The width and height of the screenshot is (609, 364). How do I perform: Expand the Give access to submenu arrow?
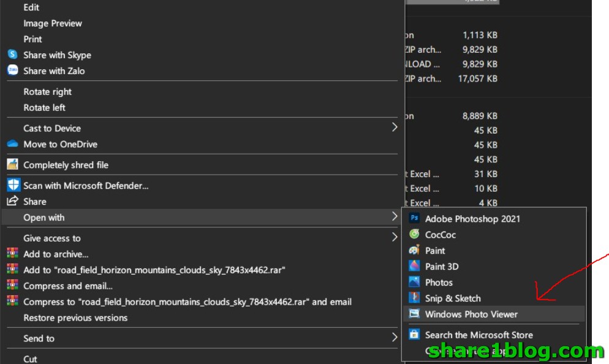click(x=395, y=237)
